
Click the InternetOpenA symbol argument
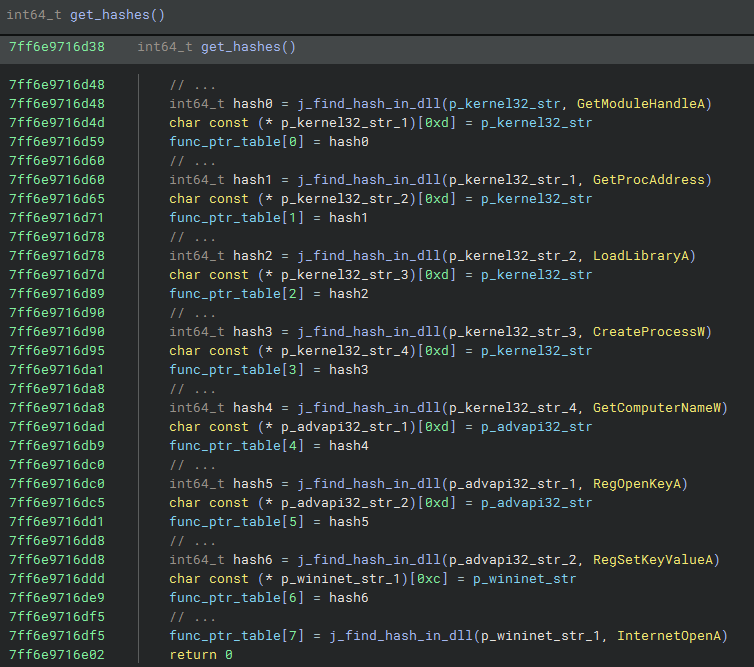(x=671, y=636)
